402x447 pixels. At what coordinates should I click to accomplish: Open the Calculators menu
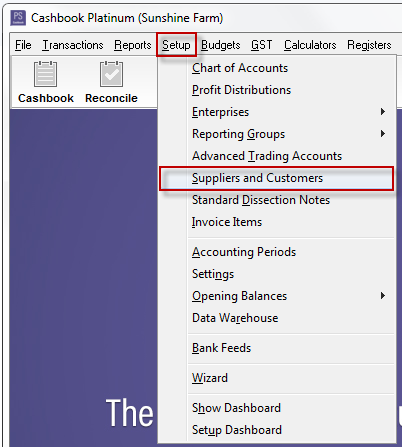tap(310, 45)
